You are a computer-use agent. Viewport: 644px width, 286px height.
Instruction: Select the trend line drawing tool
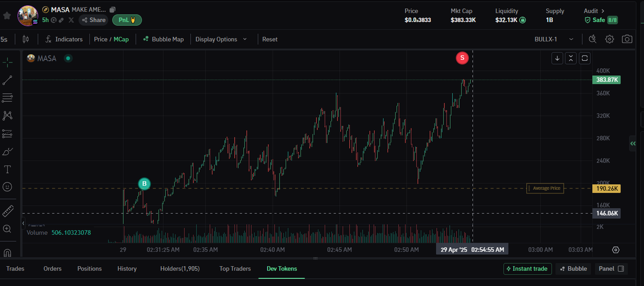(8, 80)
